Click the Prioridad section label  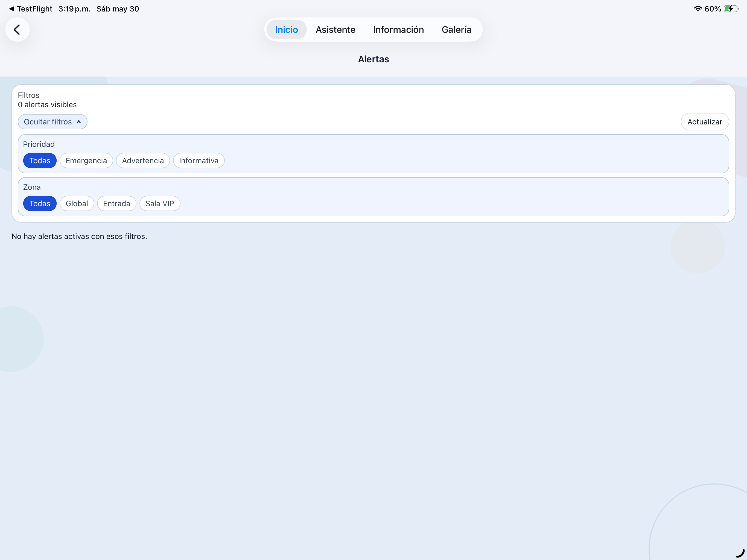[x=39, y=144]
